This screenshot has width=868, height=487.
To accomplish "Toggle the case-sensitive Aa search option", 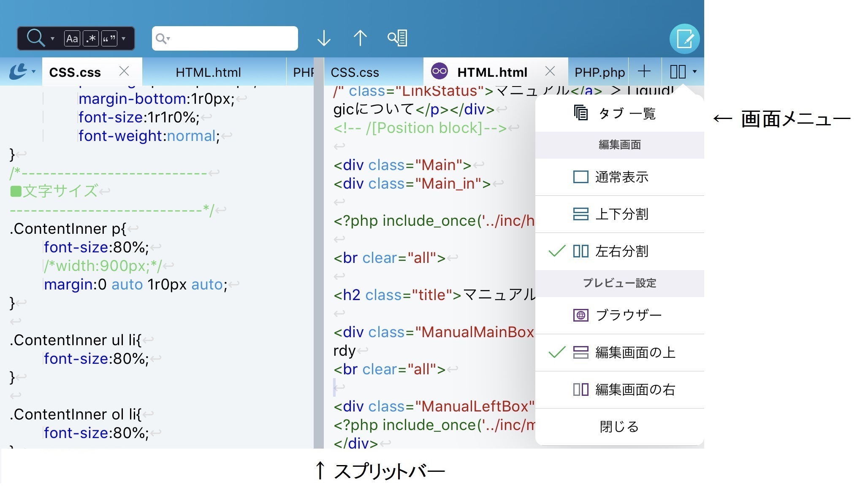I will (x=72, y=38).
